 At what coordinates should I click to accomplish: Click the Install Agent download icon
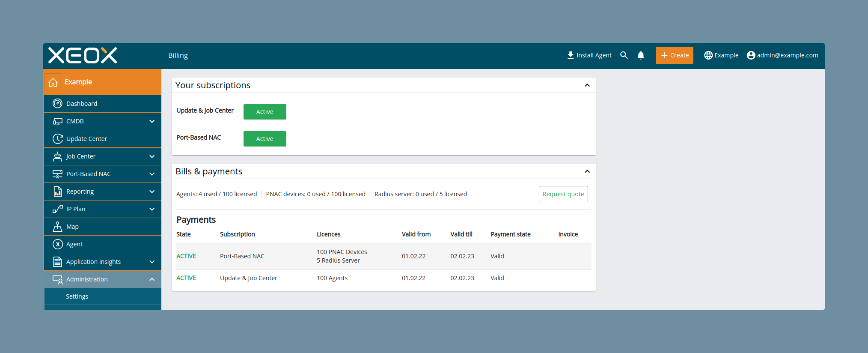pos(571,55)
